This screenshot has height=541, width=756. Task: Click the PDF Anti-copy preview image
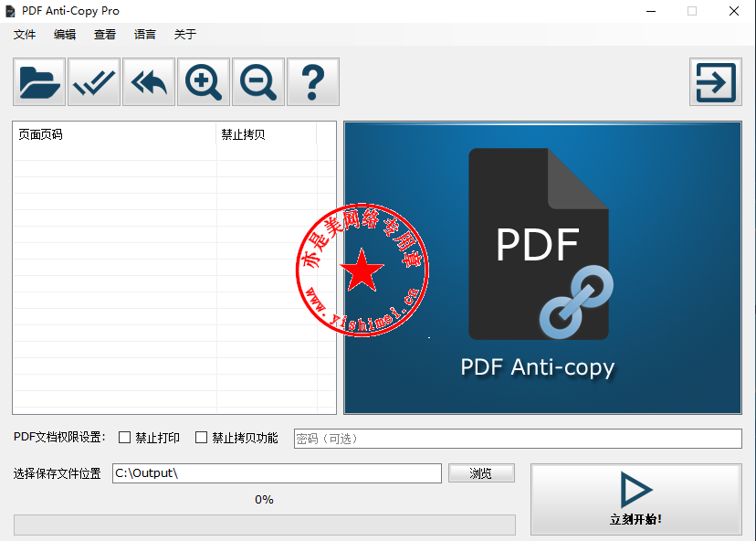click(542, 268)
